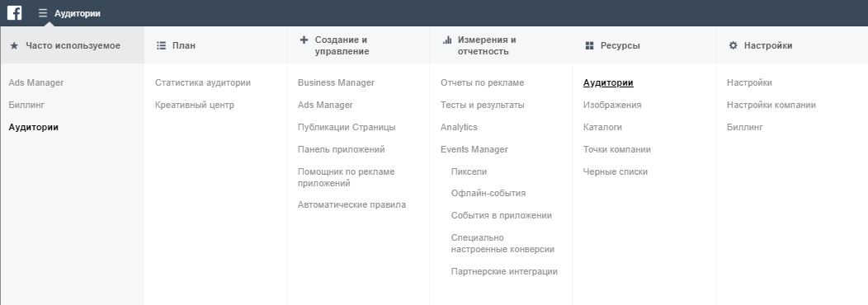Image resolution: width=868 pixels, height=305 pixels.
Task: Open Биллинг under Настройки column
Action: (744, 127)
